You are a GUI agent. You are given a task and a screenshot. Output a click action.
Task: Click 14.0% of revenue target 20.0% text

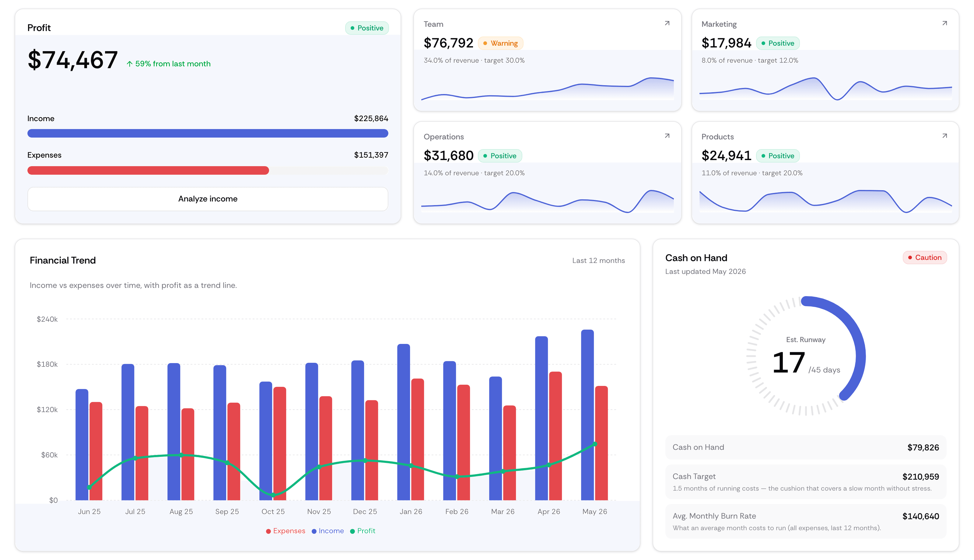click(x=474, y=173)
